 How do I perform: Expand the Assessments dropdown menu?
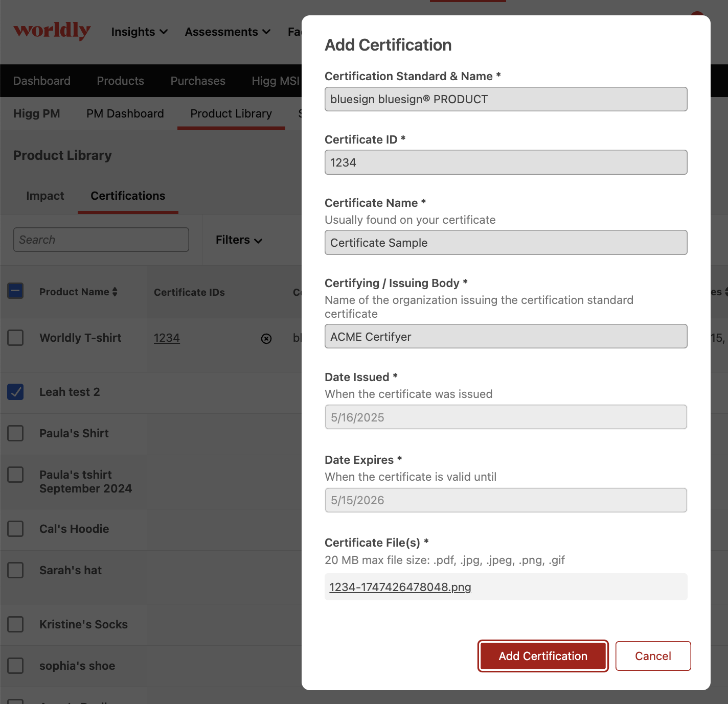[x=227, y=32]
